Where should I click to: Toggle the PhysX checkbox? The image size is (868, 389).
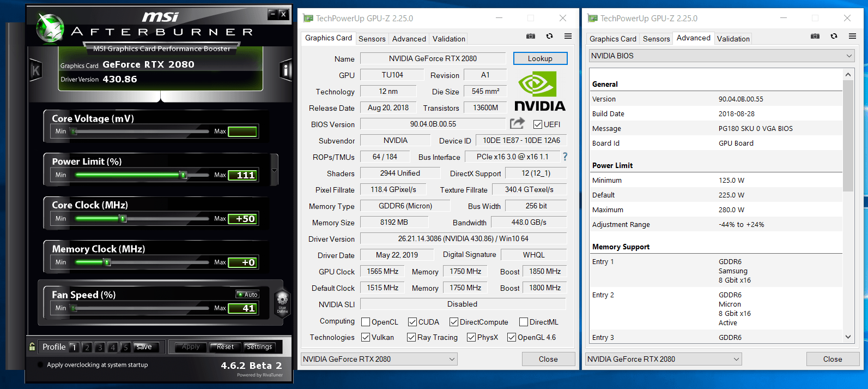tap(471, 337)
